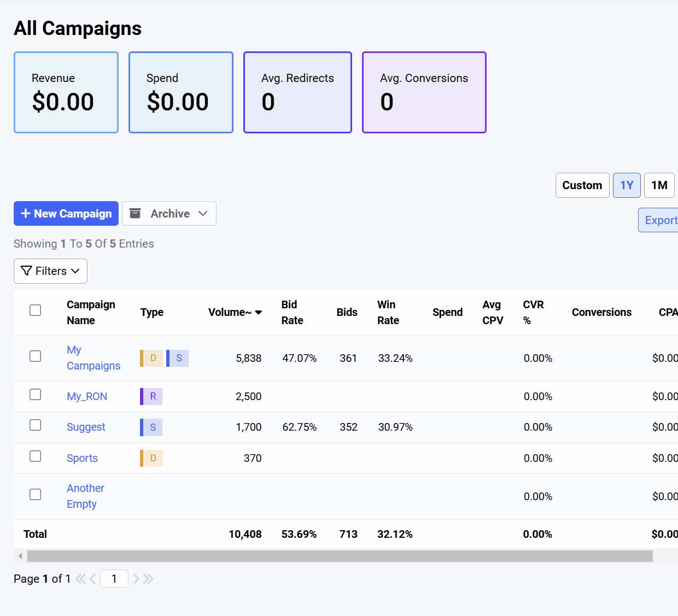Go to the next page arrow

(x=136, y=579)
